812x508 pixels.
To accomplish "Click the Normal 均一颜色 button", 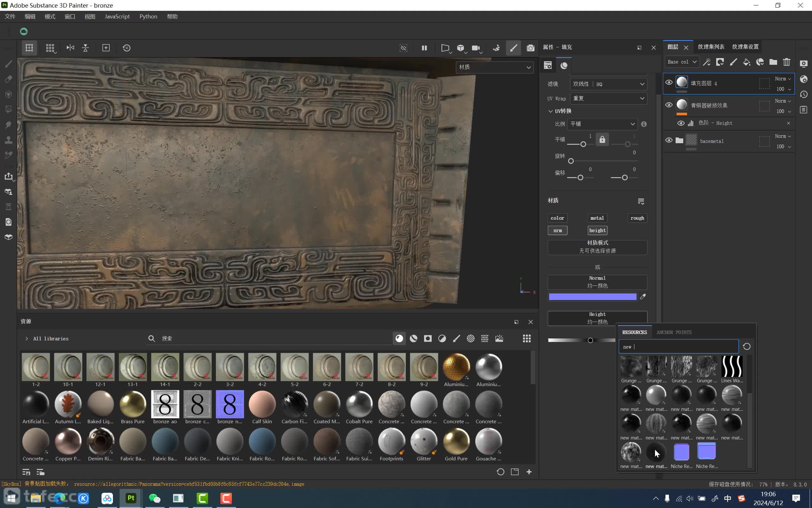I will coord(597,282).
